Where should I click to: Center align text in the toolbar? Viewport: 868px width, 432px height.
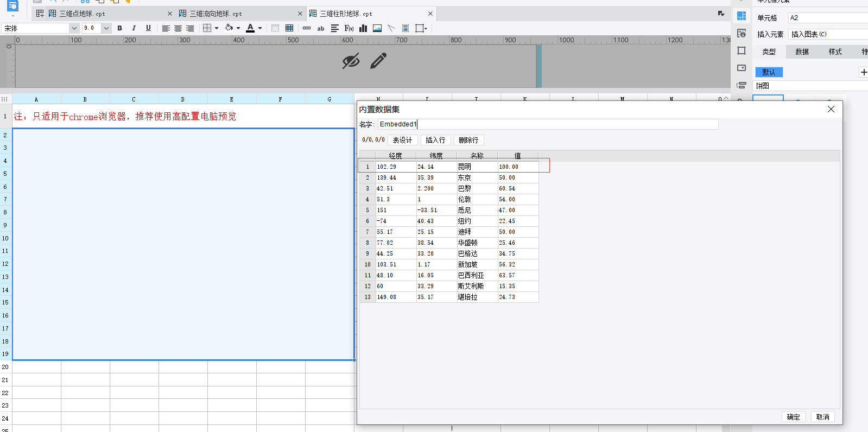click(x=178, y=28)
